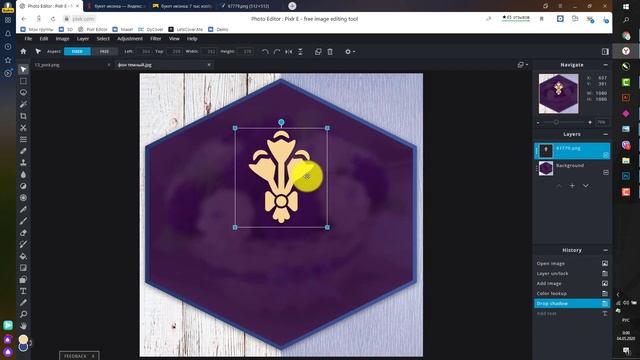Click the Navigate zoom slider handle

[x=556, y=122]
